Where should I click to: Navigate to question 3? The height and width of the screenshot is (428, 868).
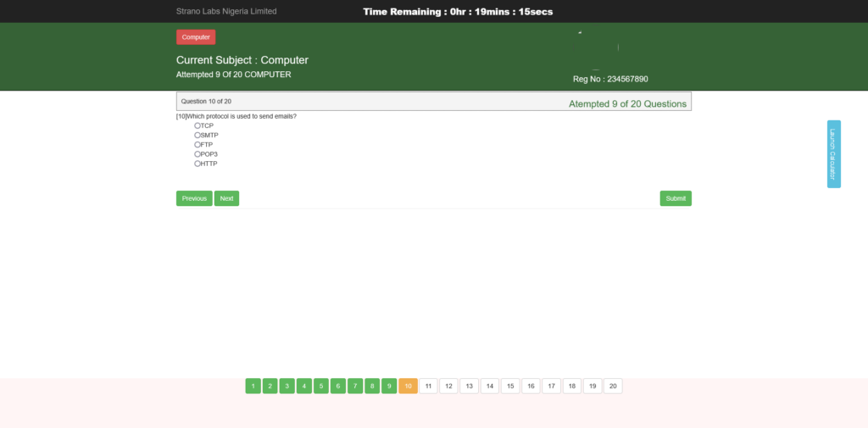(287, 386)
